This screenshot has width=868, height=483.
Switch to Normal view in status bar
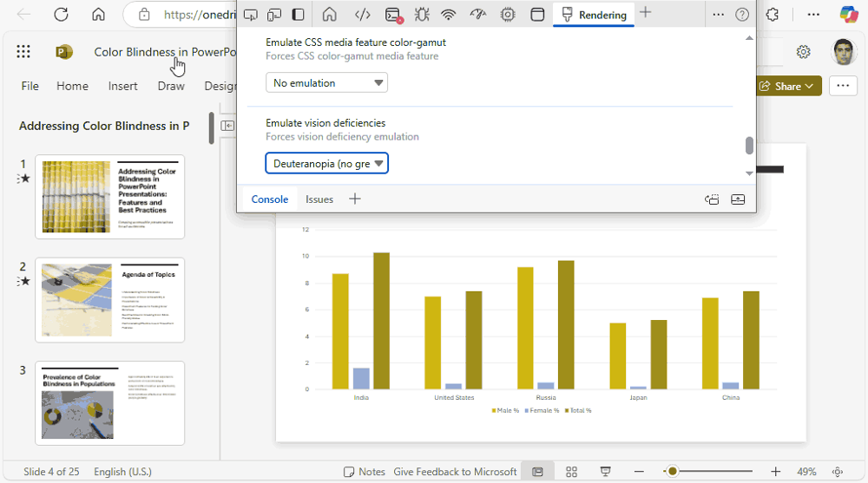[x=538, y=472]
